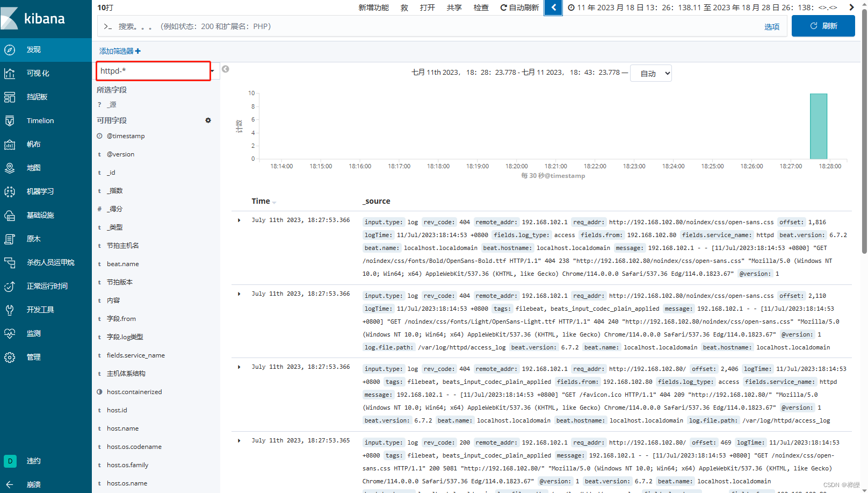The width and height of the screenshot is (868, 493).
Task: Collapse sidebar with left arrow (崩溃)
Action: click(x=10, y=484)
